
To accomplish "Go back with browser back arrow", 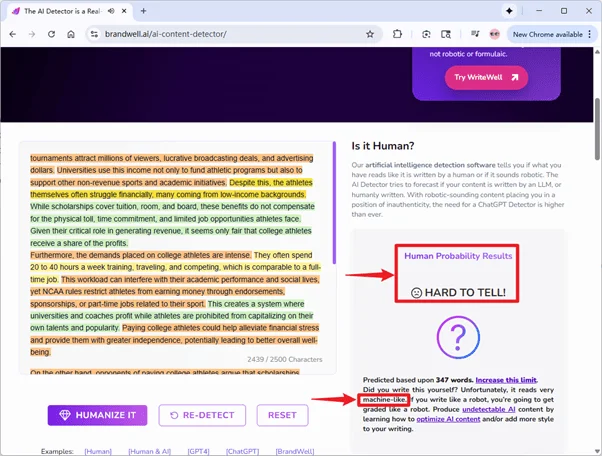I will tap(13, 34).
